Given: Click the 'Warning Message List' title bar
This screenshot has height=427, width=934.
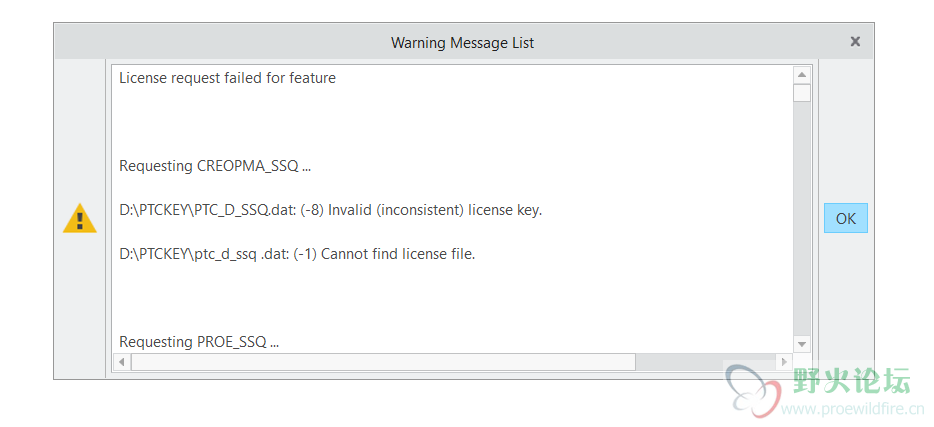Looking at the screenshot, I should pyautogui.click(x=462, y=42).
